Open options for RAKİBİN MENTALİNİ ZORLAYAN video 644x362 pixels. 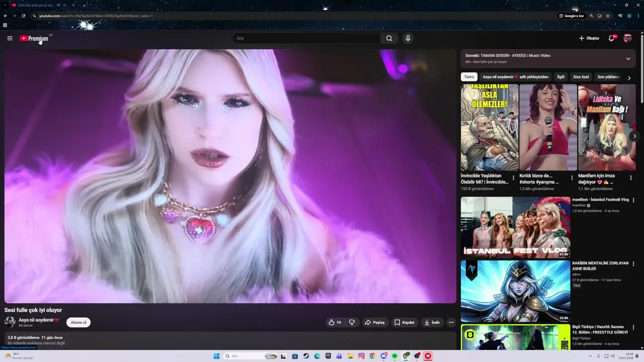point(633,263)
